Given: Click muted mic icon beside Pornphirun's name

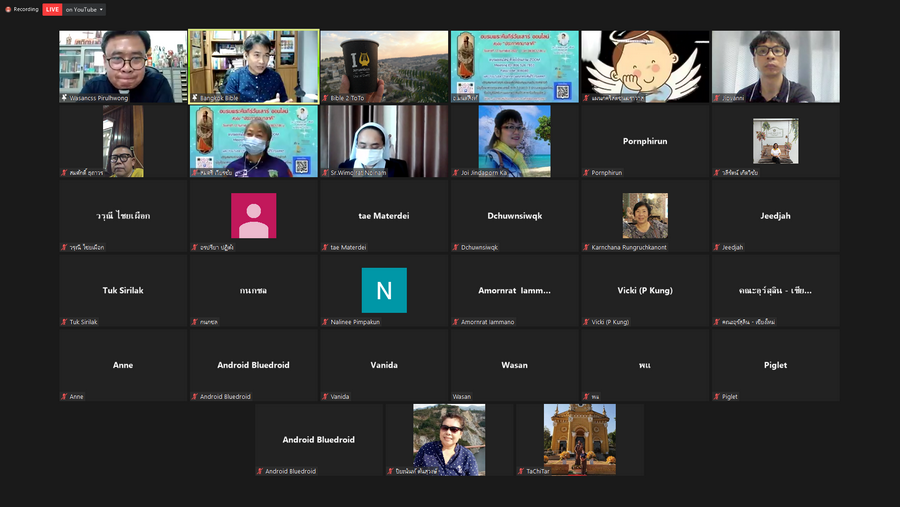Looking at the screenshot, I should coord(586,173).
